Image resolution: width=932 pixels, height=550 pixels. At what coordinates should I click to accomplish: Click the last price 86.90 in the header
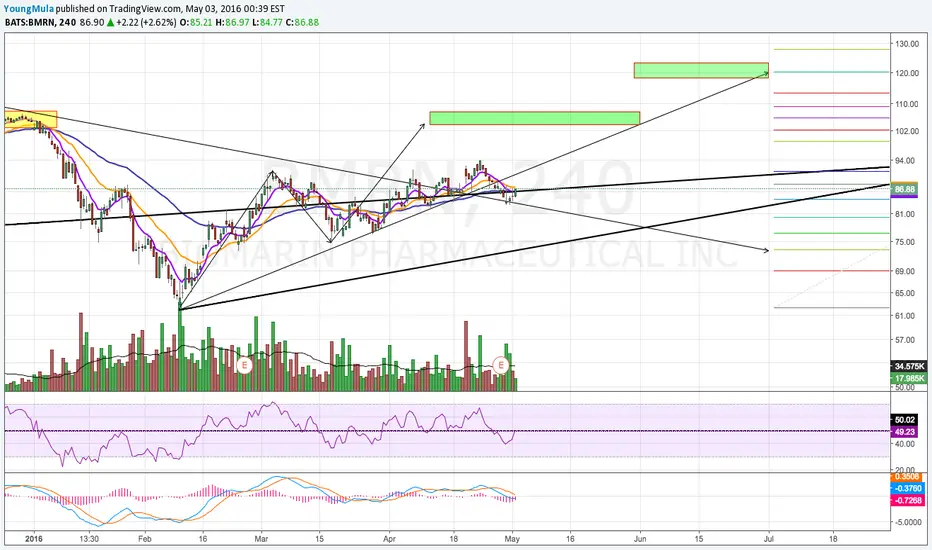92,23
